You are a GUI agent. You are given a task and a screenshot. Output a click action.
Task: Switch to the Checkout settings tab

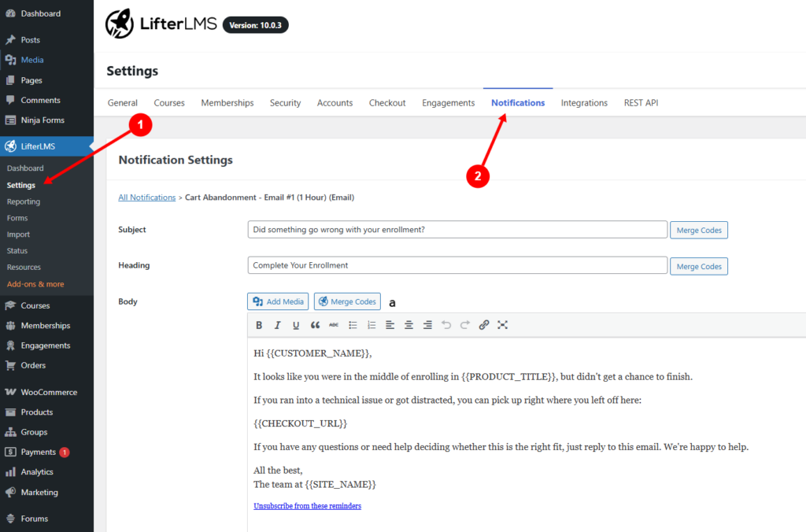coord(387,103)
